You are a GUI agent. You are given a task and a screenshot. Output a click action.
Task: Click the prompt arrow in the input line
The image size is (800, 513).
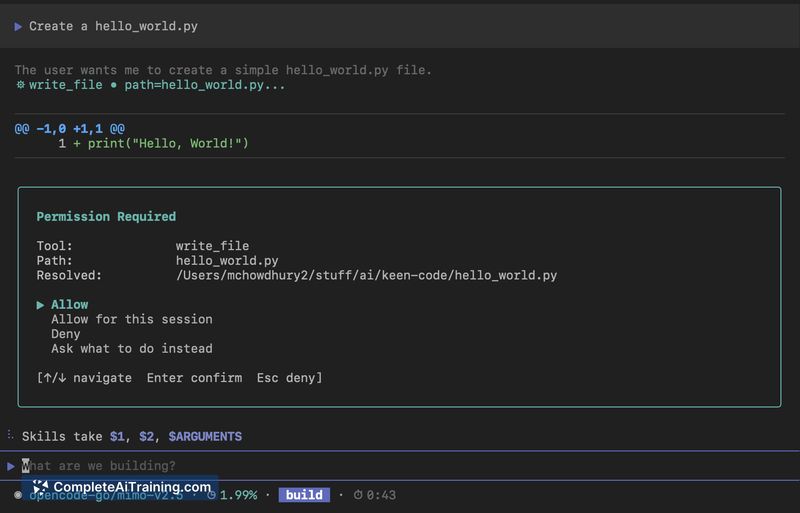point(11,466)
